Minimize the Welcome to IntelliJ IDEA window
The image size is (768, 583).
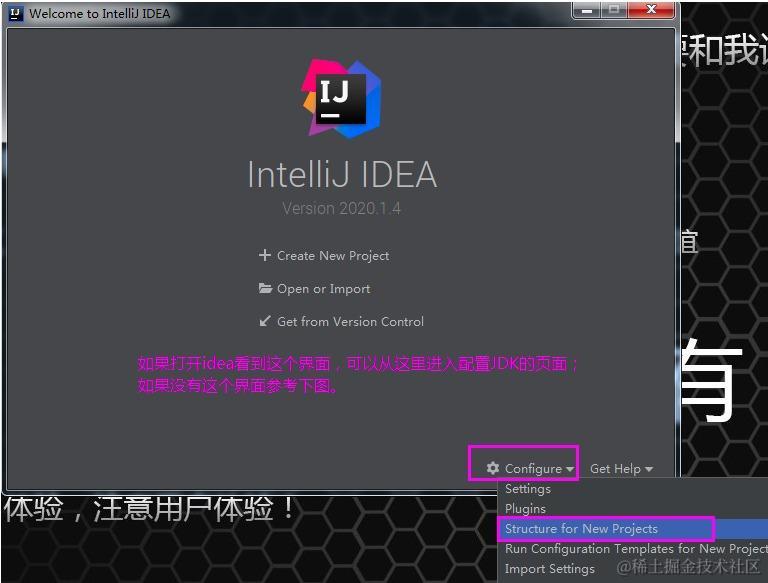586,10
